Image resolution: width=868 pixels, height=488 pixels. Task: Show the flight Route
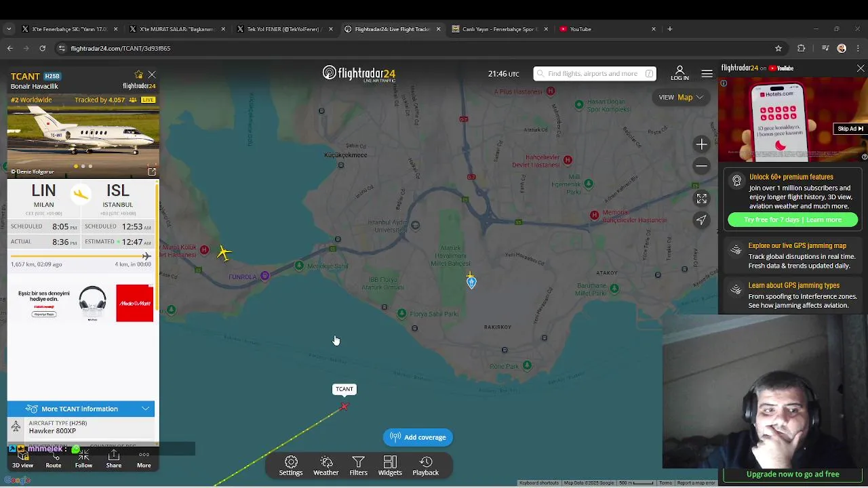coord(54,459)
